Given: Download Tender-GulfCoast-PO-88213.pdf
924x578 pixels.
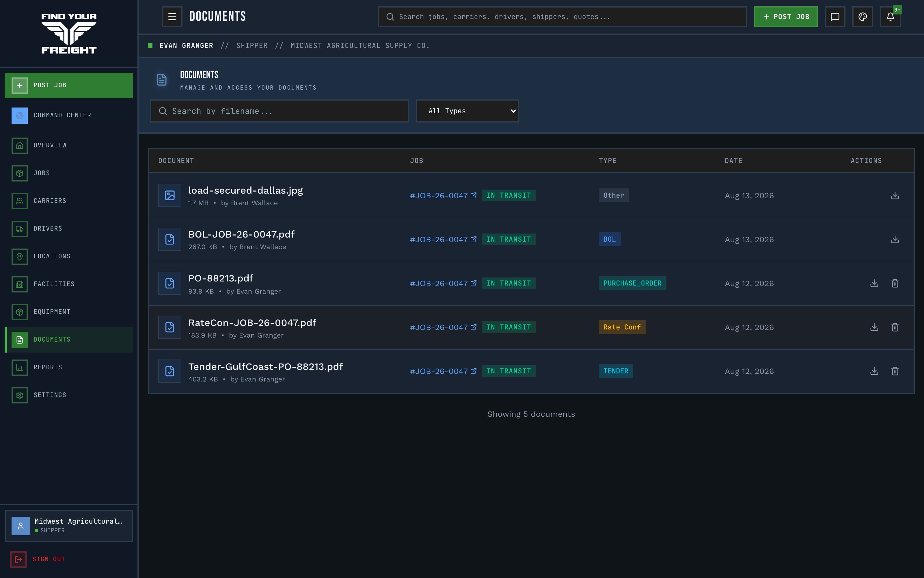Looking at the screenshot, I should pyautogui.click(x=874, y=371).
